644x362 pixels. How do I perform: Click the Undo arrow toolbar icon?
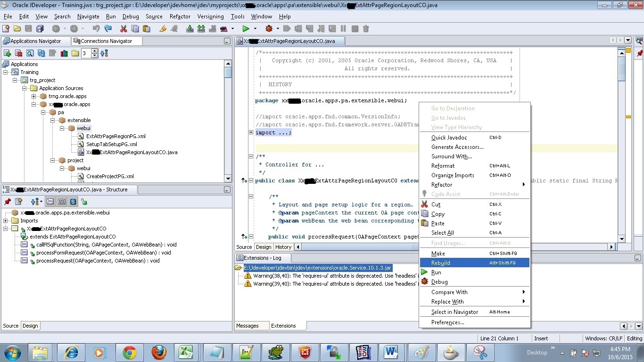pos(97,29)
